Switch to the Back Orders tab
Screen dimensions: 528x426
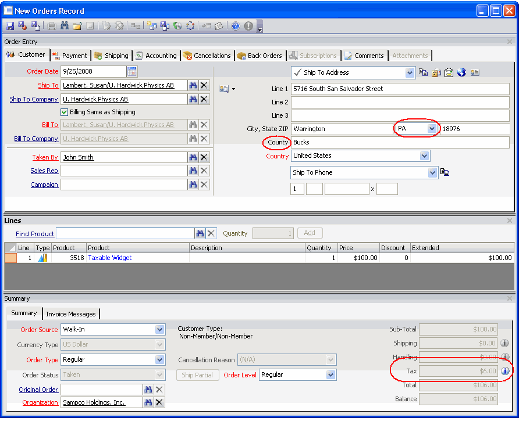click(x=260, y=55)
